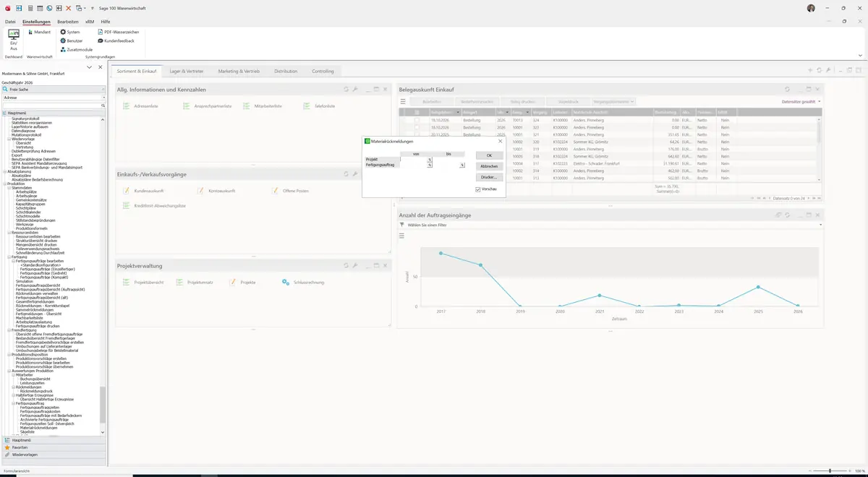The width and height of the screenshot is (868, 477).
Task: Click OK in the Materialrückmeldungen dialog
Action: (489, 155)
